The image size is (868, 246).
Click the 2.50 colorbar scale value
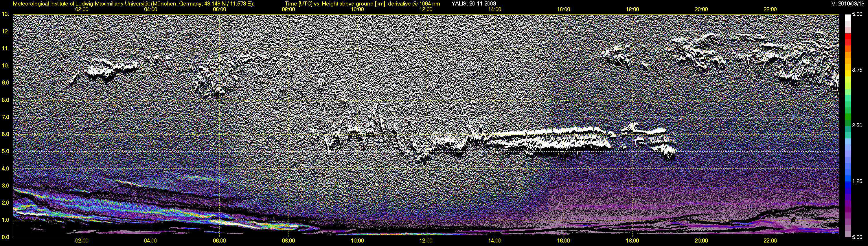click(x=857, y=125)
